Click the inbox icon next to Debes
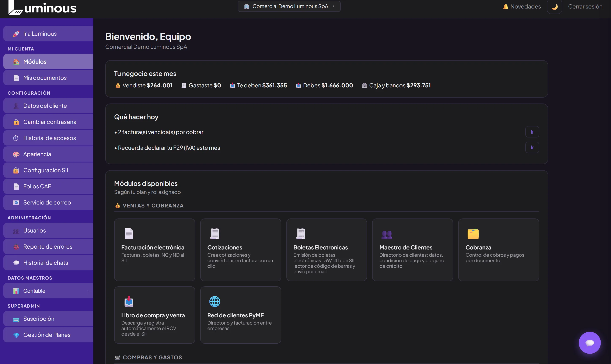Screen dimensions: 611x364 [298, 86]
